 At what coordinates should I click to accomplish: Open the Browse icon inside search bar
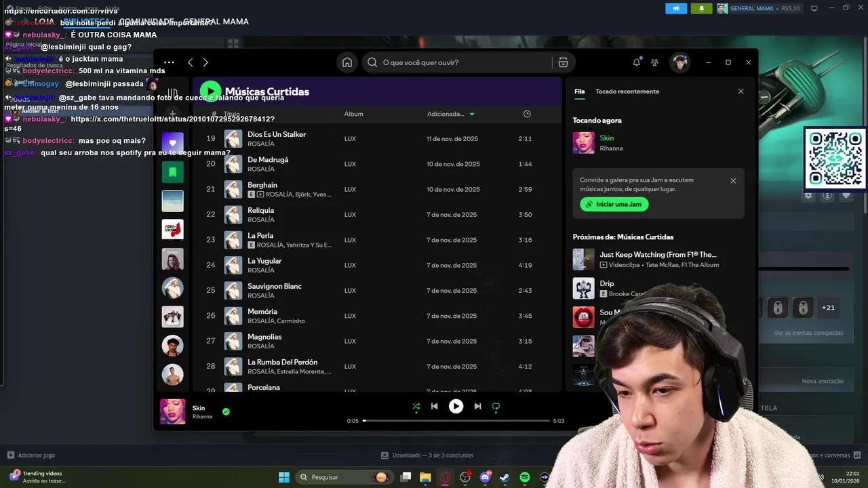[x=563, y=62]
